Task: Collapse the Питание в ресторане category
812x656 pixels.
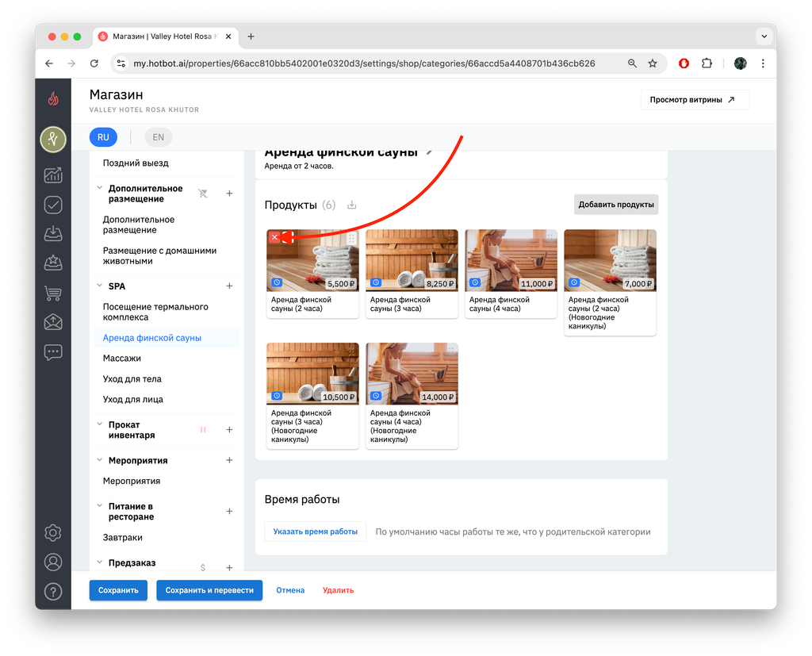Action: click(100, 506)
